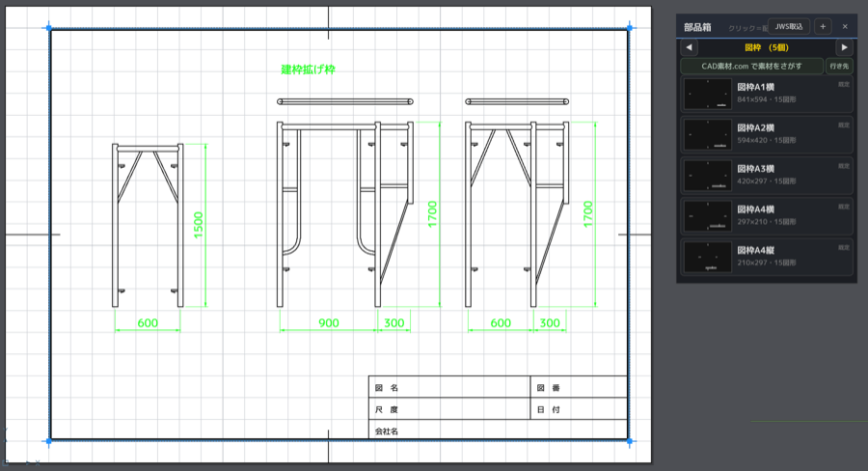Click the 900 width dimension label

coord(329,323)
